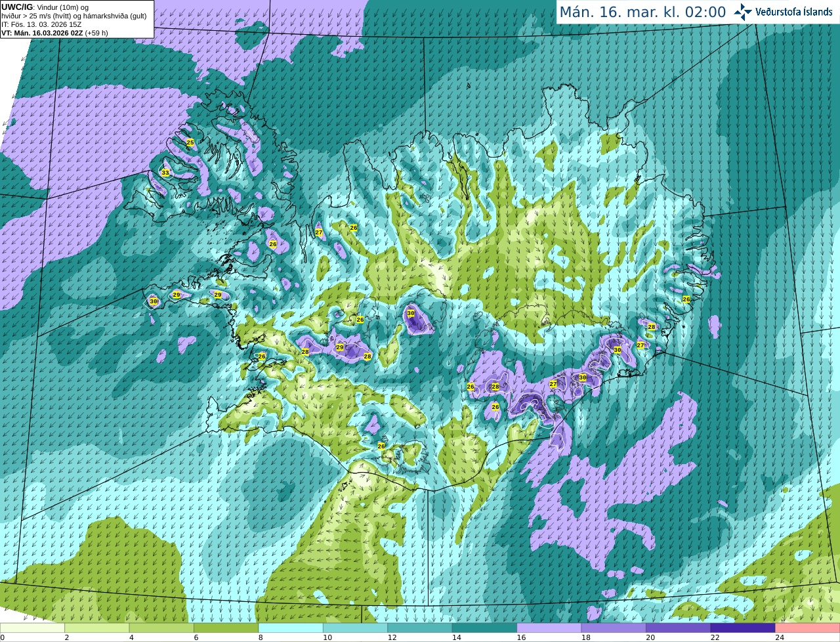Click the legend scale number 24
Screen dimensions: 840x642
(780, 637)
